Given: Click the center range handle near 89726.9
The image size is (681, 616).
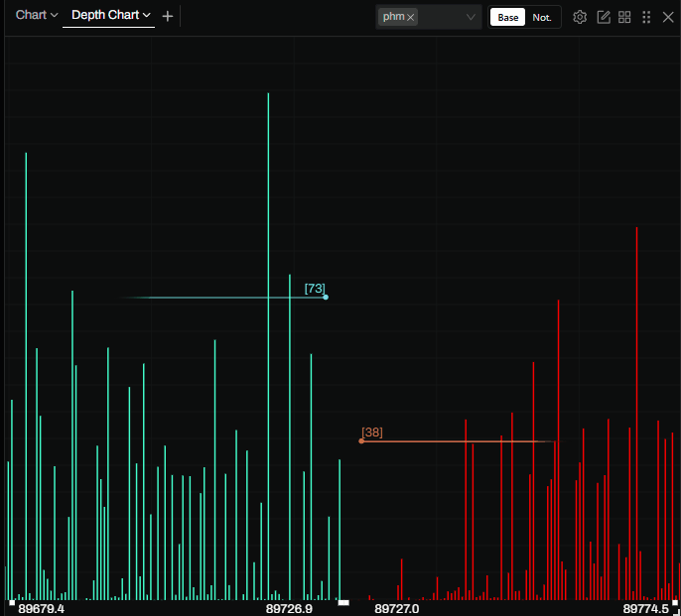Looking at the screenshot, I should pyautogui.click(x=343, y=602).
